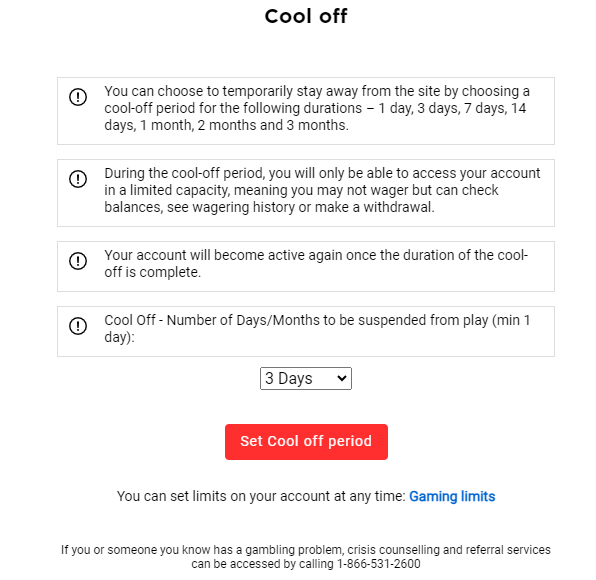596x580 pixels.
Task: Open the Gaming limits link
Action: [452, 496]
